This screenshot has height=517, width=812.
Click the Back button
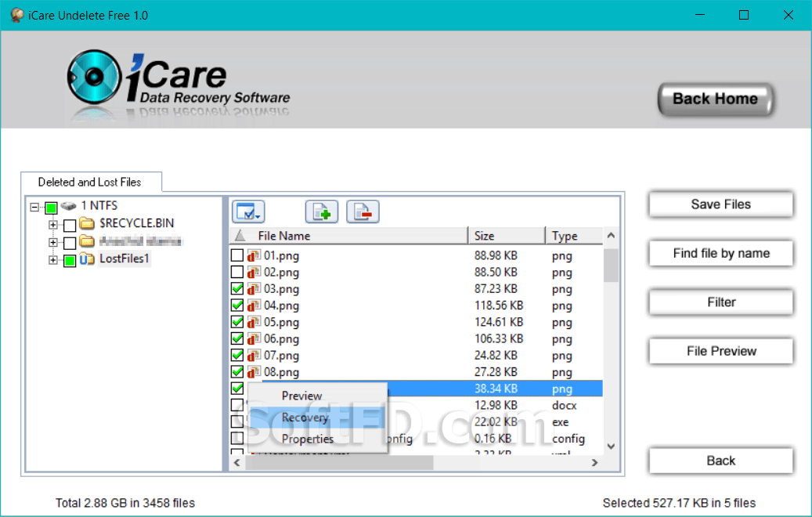tap(720, 461)
